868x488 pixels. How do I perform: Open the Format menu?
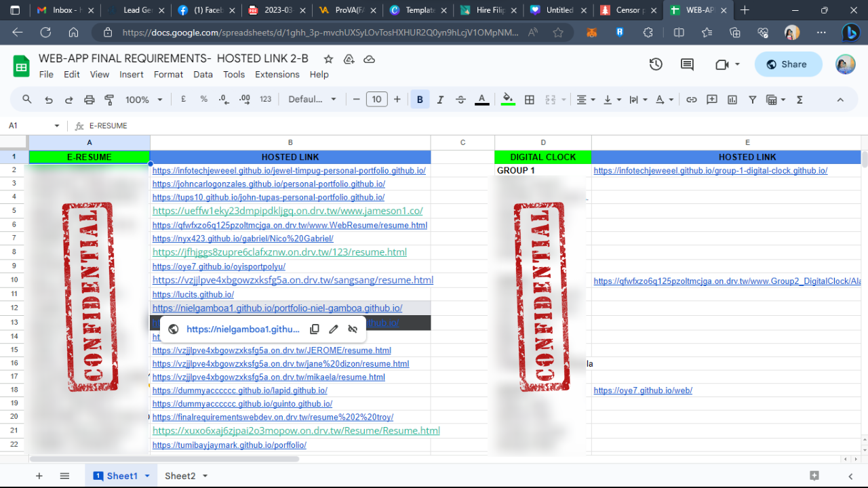(x=168, y=75)
